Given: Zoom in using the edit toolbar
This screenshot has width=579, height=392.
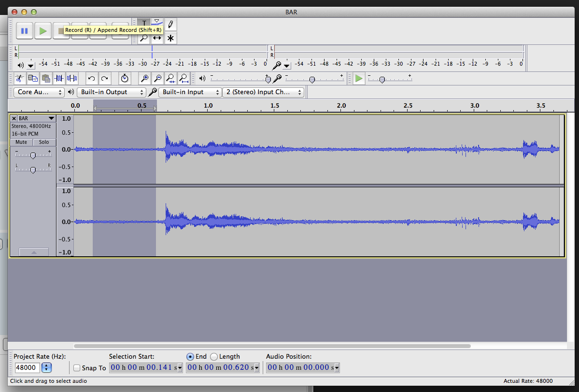Looking at the screenshot, I should pos(144,78).
